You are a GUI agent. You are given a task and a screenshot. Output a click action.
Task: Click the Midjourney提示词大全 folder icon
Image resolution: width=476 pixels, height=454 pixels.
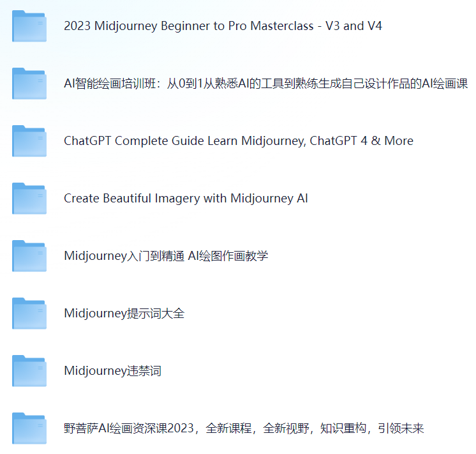29,314
